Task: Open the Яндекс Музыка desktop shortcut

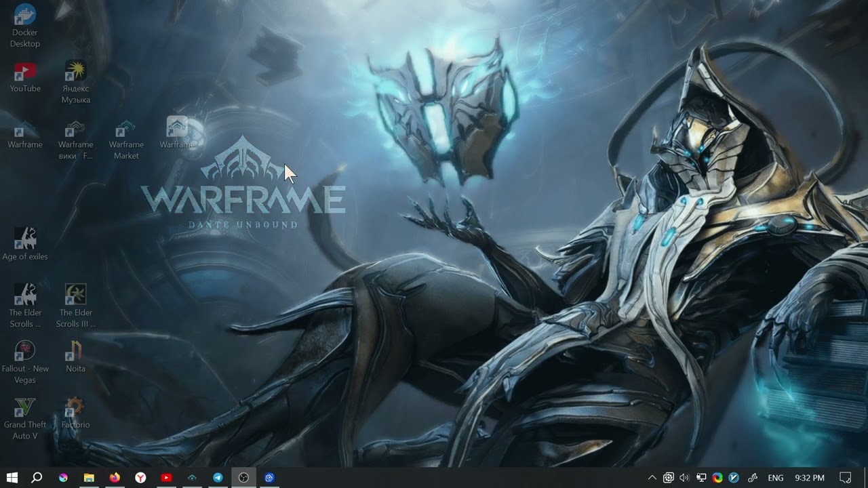Action: tap(75, 82)
